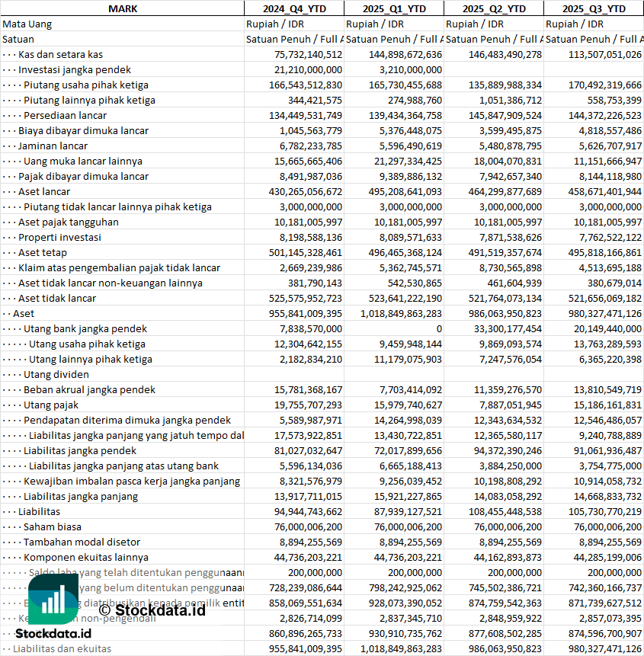Select Liabilitas jangka pendek row label
Viewport: 644px width, 656px height.
point(79,451)
